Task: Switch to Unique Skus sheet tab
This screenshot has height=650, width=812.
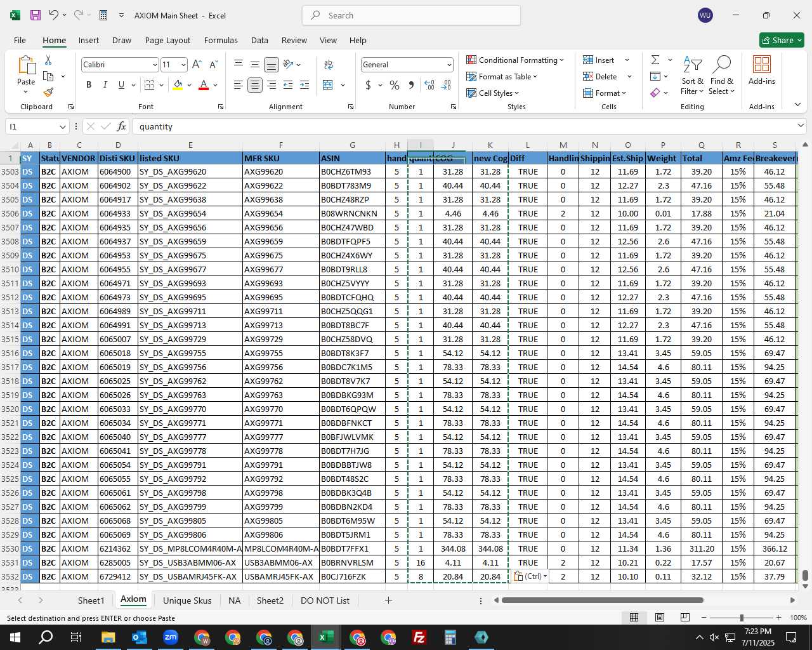Action: pyautogui.click(x=187, y=600)
